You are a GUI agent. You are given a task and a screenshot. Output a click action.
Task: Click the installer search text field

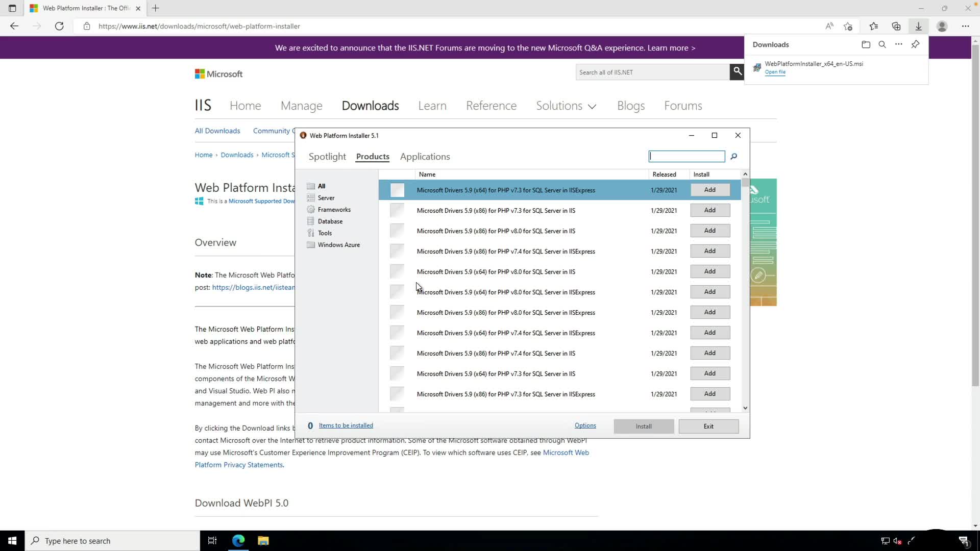tap(687, 157)
